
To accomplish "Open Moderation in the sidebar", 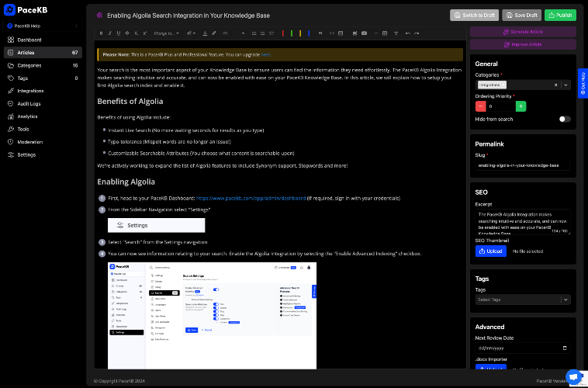I will tap(43, 142).
